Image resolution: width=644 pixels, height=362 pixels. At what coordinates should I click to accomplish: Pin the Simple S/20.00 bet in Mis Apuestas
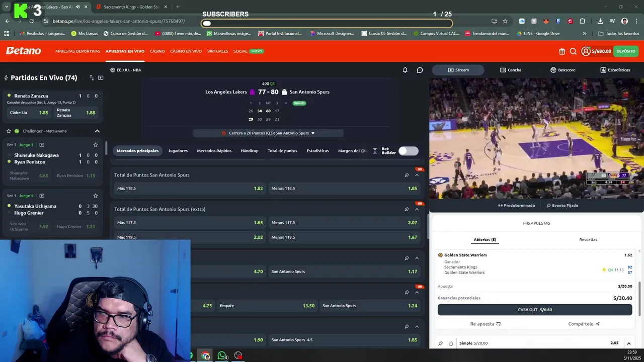[x=440, y=343]
